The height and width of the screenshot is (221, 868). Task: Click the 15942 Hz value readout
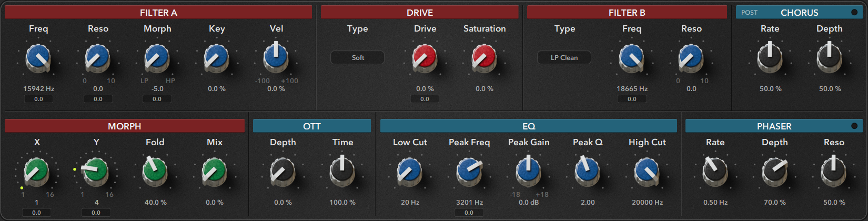pos(38,89)
